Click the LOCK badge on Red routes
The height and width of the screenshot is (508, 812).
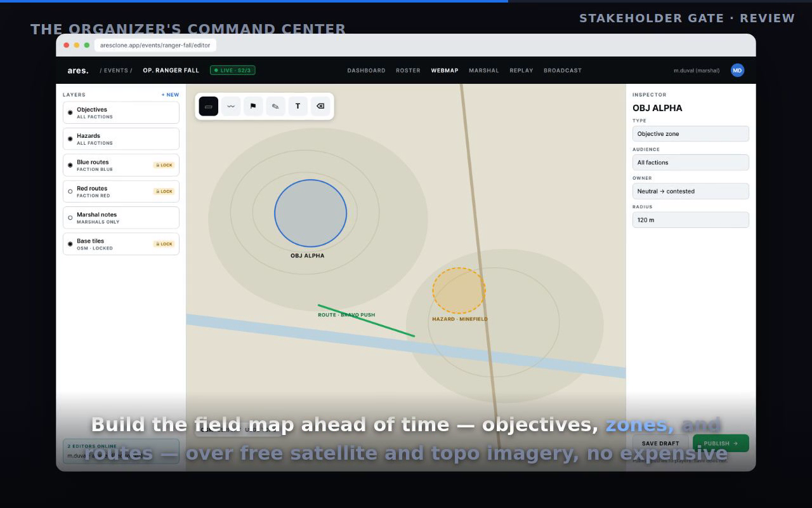[x=164, y=191]
